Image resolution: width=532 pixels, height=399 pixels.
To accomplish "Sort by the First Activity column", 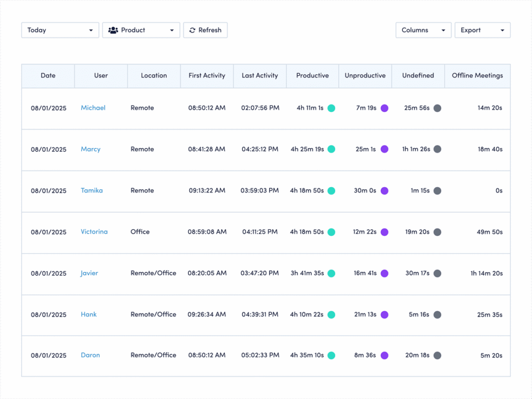I will (x=207, y=75).
